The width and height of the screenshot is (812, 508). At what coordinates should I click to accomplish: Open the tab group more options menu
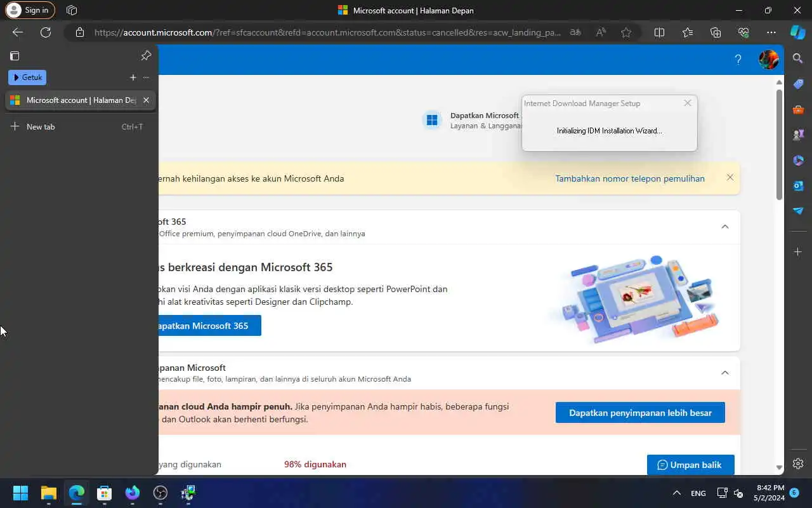click(x=146, y=77)
